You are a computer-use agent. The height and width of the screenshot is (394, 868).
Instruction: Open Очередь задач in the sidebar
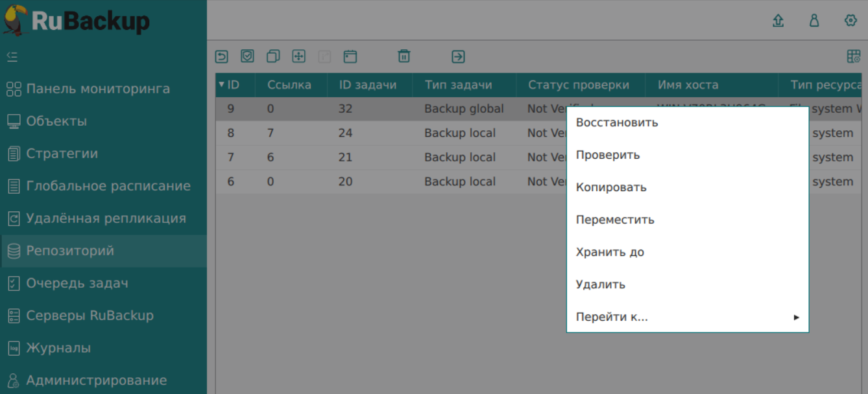[x=77, y=283]
